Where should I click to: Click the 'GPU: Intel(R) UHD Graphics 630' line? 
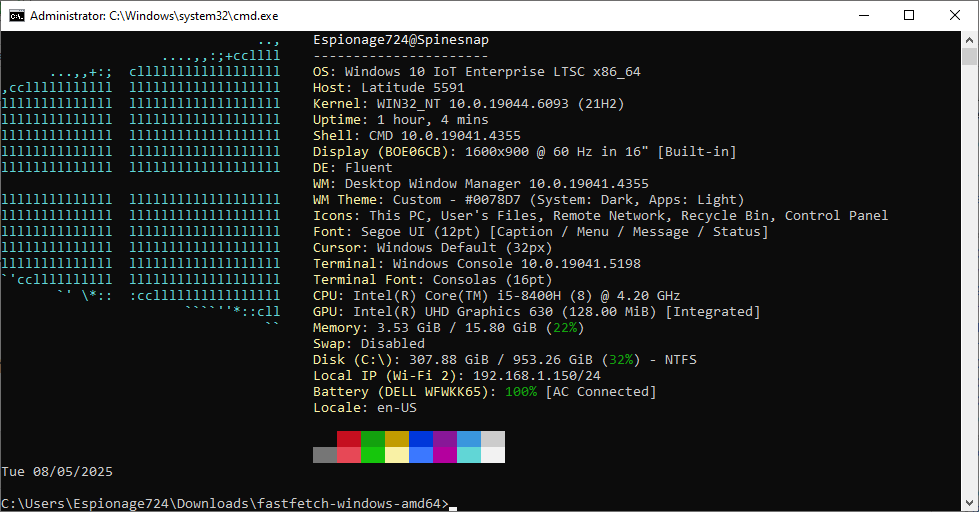pyautogui.click(x=537, y=312)
